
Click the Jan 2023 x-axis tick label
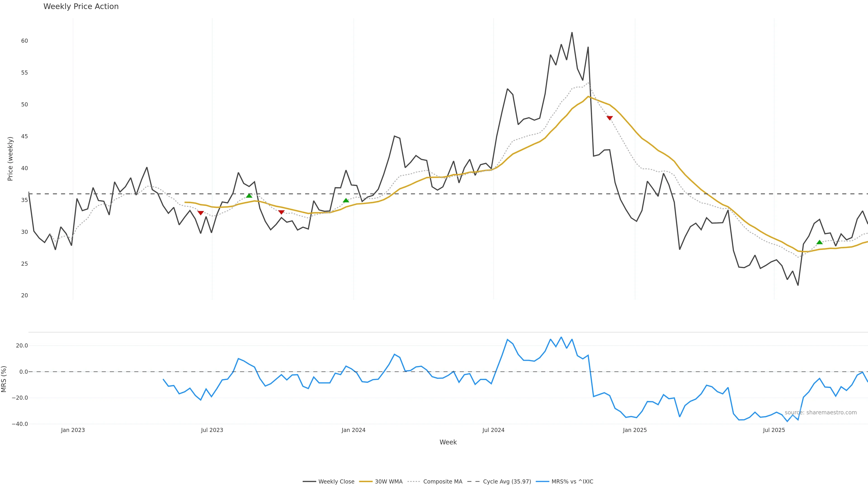tap(73, 430)
